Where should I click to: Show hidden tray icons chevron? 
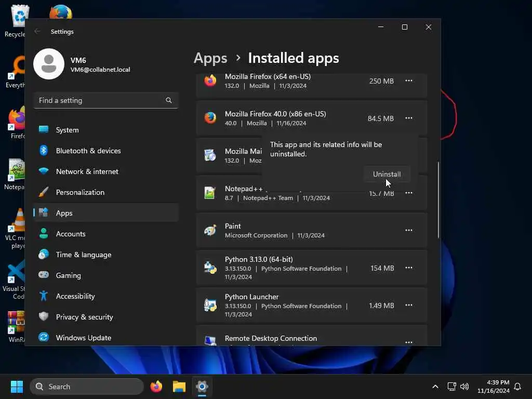click(x=435, y=387)
